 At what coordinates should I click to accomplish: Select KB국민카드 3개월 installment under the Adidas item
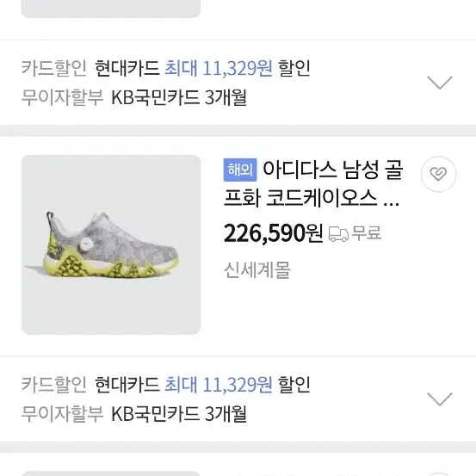point(179,414)
